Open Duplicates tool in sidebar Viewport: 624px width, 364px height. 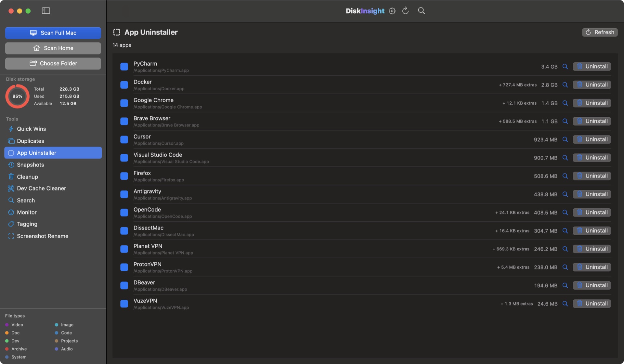tap(53, 141)
